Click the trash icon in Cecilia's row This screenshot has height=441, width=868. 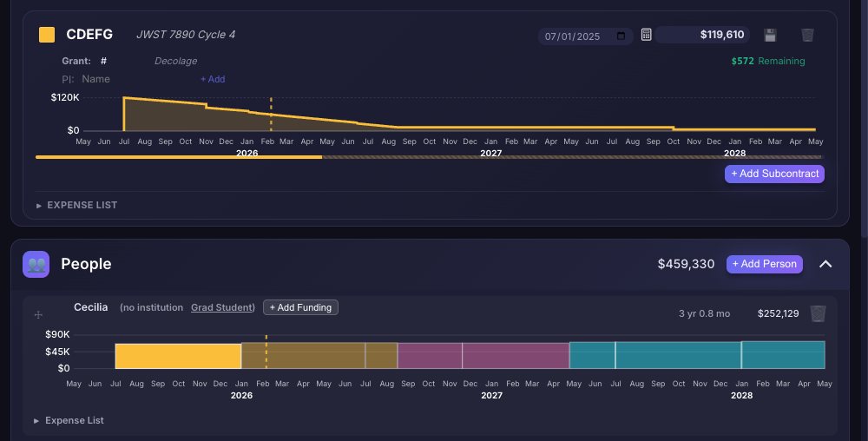(x=818, y=313)
